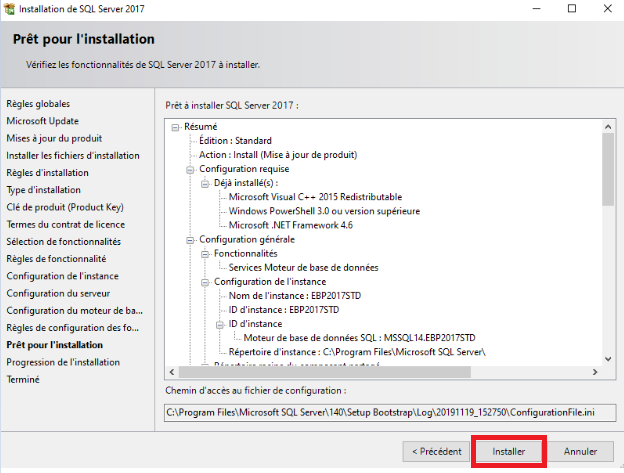Open the Terminé step
624x473 pixels.
pyautogui.click(x=23, y=380)
